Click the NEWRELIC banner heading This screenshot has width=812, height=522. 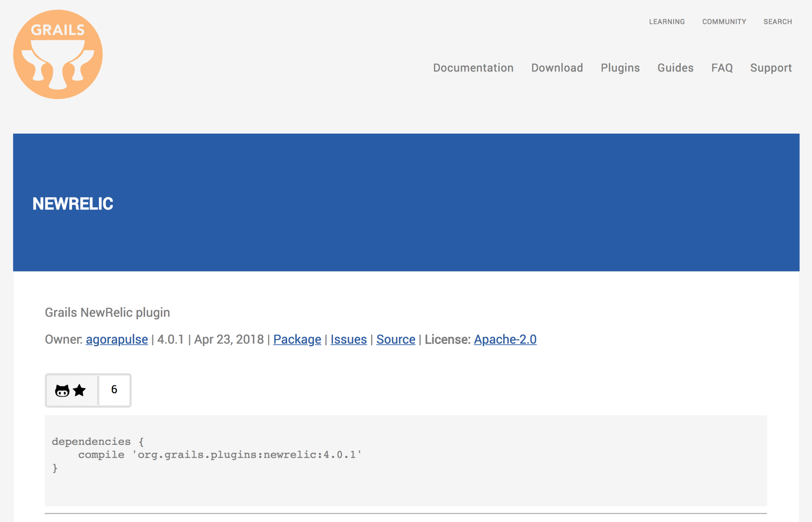pyautogui.click(x=73, y=204)
